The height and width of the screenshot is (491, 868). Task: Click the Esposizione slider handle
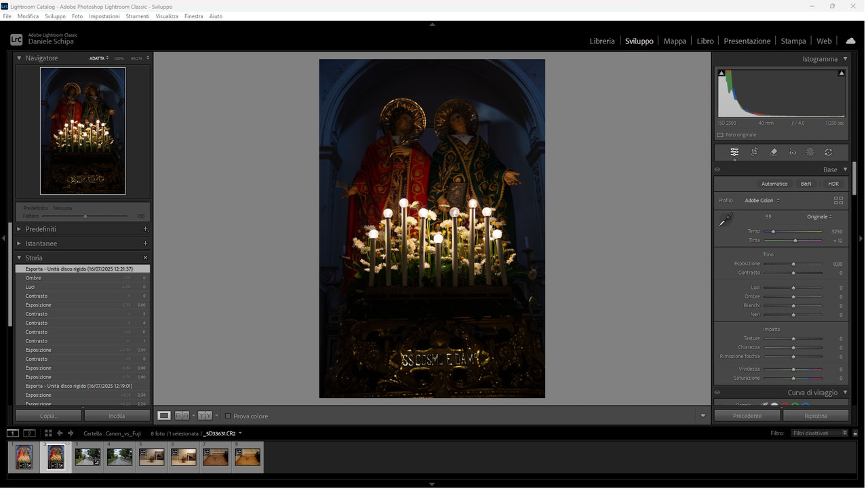tap(793, 264)
